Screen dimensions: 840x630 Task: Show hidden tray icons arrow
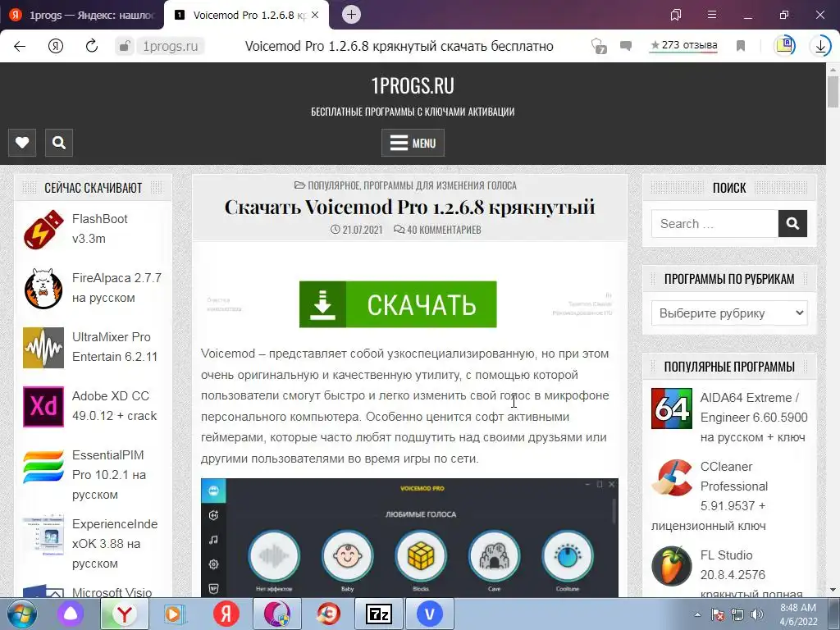(x=697, y=614)
